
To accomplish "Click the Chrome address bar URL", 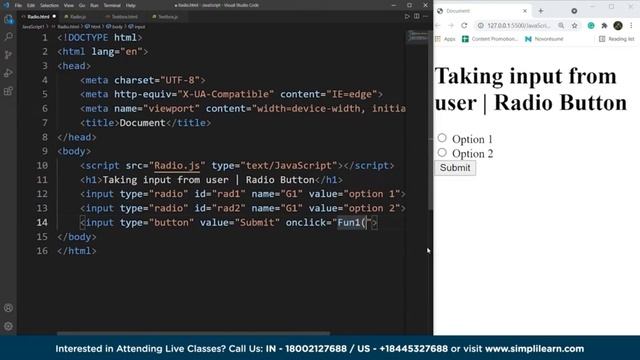I will [518, 25].
